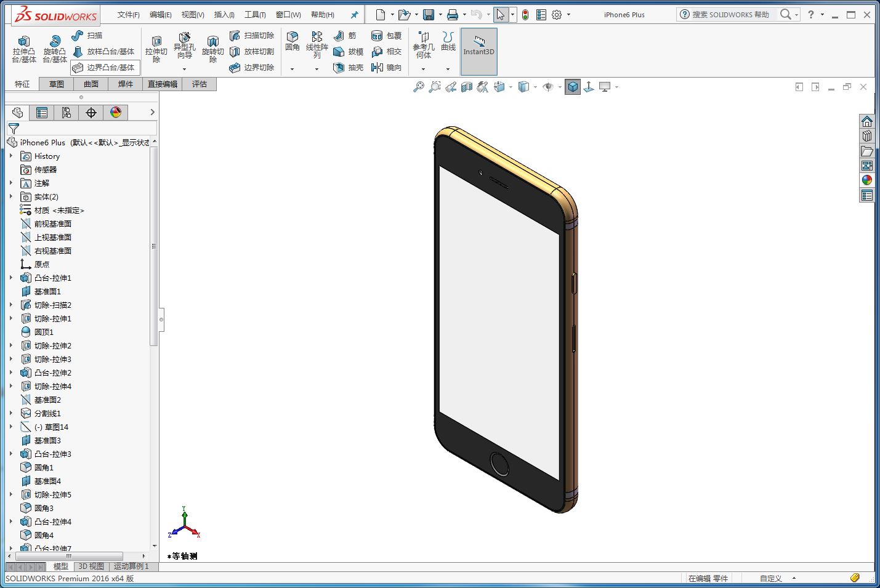The image size is (880, 588).
Task: Expand the 分割线1 feature node
Action: 11,414
